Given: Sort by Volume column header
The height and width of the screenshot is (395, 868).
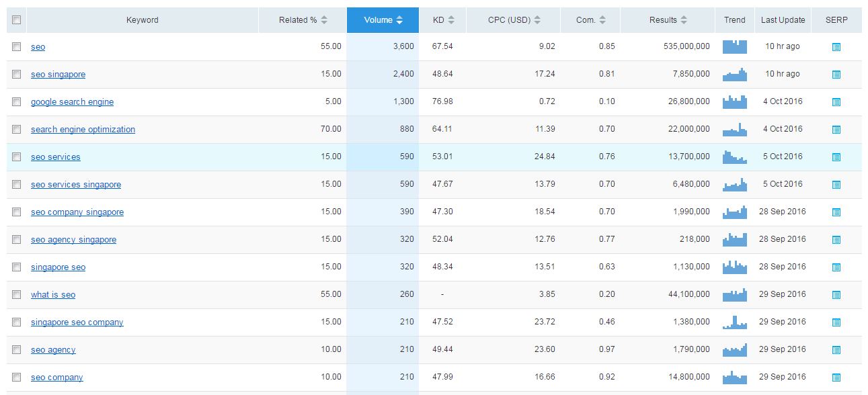Looking at the screenshot, I should [383, 20].
